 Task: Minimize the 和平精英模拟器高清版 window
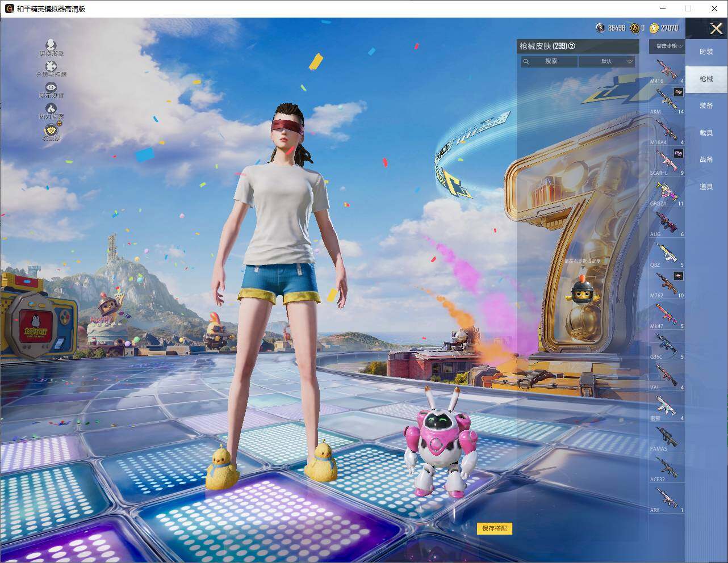click(663, 9)
